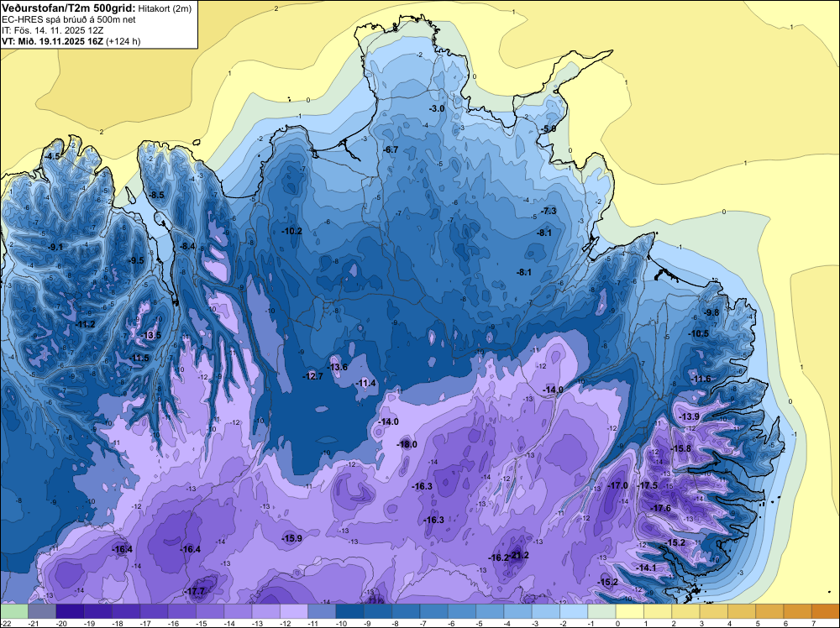This screenshot has height=628, width=840.
Task: Click the -11.2 temperature label
Action: [85, 324]
